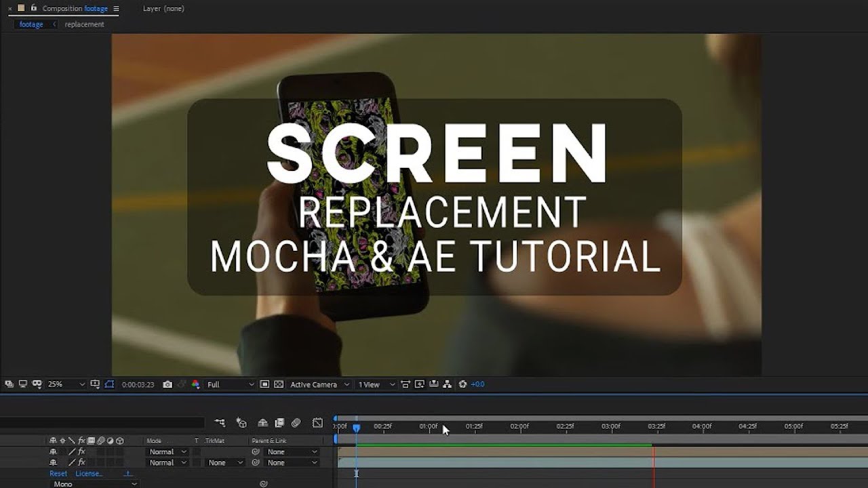
Task: Toggle the Region of Interest icon
Action: tap(264, 384)
